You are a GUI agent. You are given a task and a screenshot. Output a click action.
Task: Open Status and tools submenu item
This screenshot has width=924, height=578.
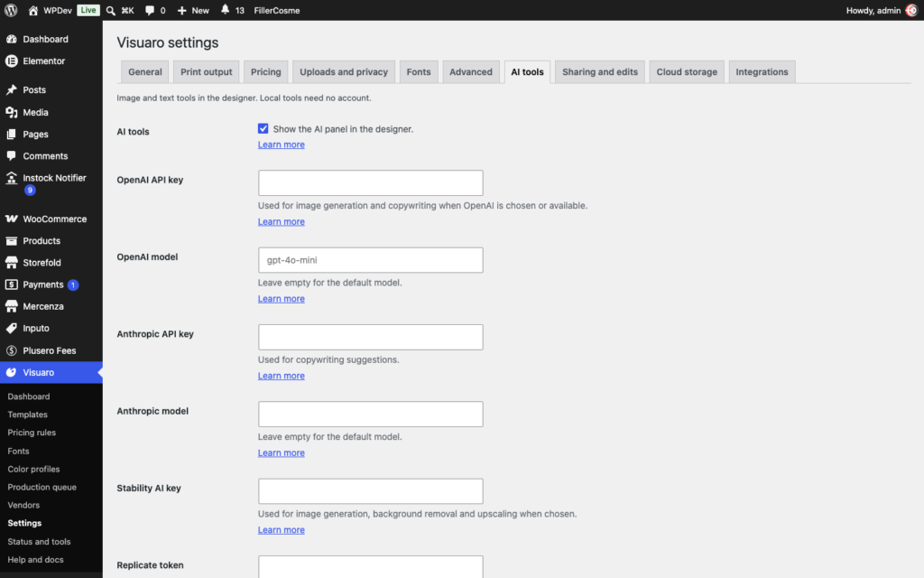pyautogui.click(x=39, y=542)
